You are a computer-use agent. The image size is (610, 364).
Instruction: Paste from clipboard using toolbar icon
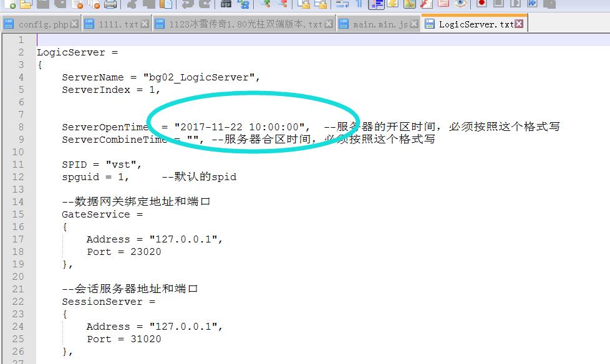click(x=166, y=4)
